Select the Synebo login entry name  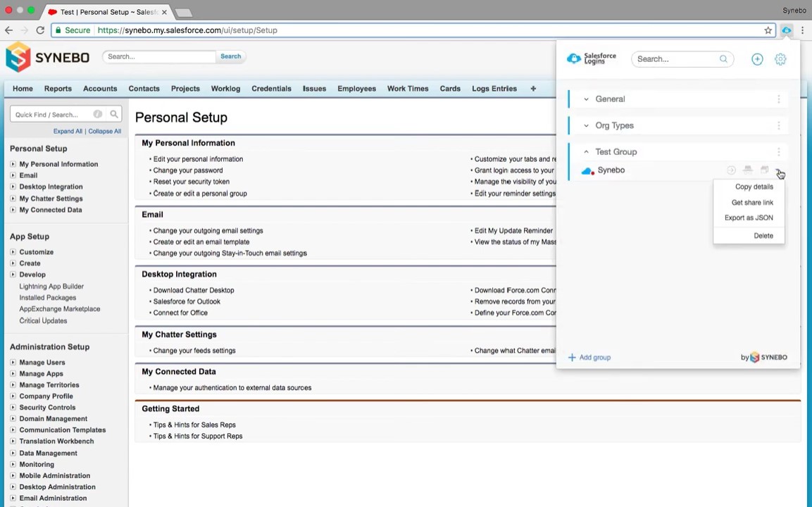(x=611, y=170)
